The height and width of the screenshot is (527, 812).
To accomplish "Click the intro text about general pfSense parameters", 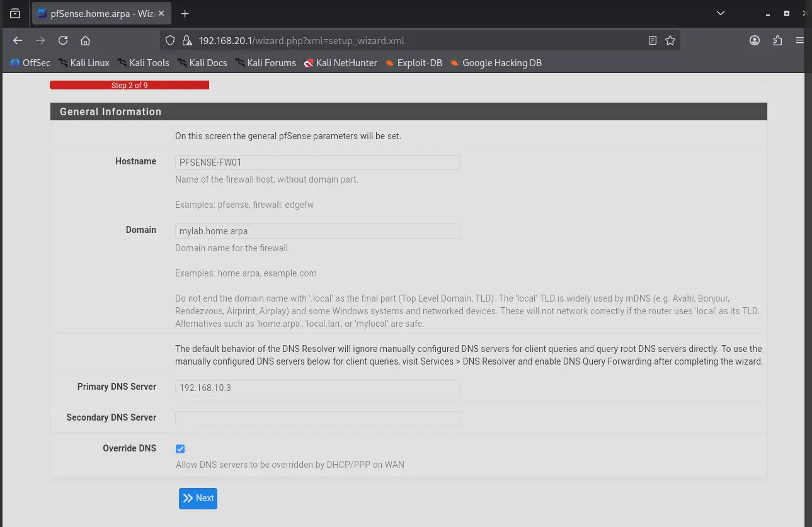I will pyautogui.click(x=288, y=135).
